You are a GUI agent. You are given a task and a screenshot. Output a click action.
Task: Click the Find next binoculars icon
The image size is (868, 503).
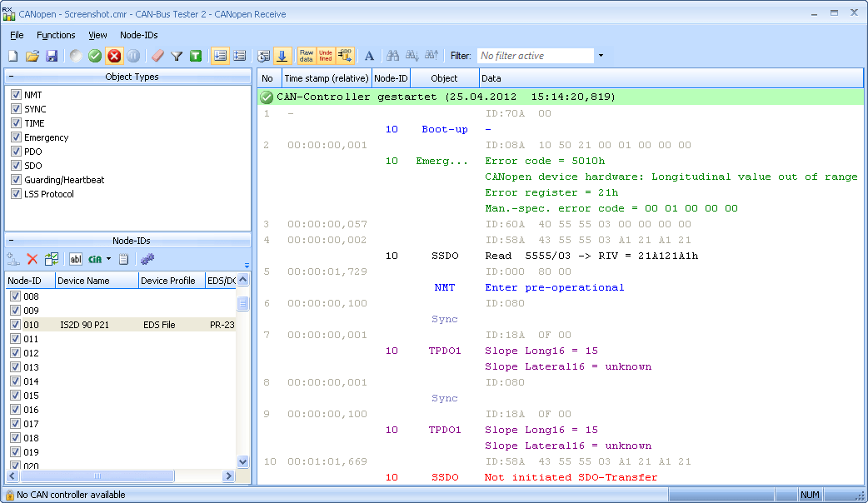[x=412, y=56]
